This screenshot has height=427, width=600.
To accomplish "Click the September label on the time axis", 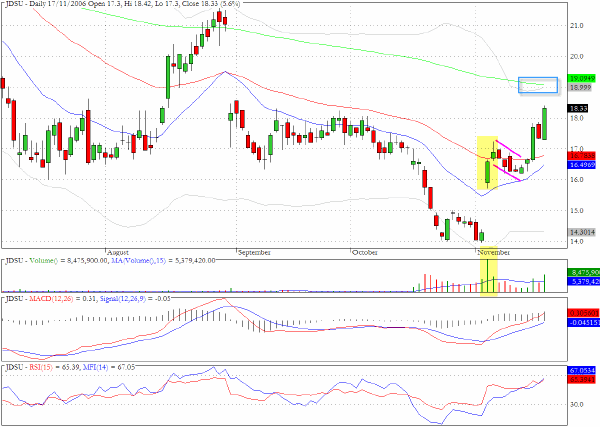I will (x=254, y=253).
